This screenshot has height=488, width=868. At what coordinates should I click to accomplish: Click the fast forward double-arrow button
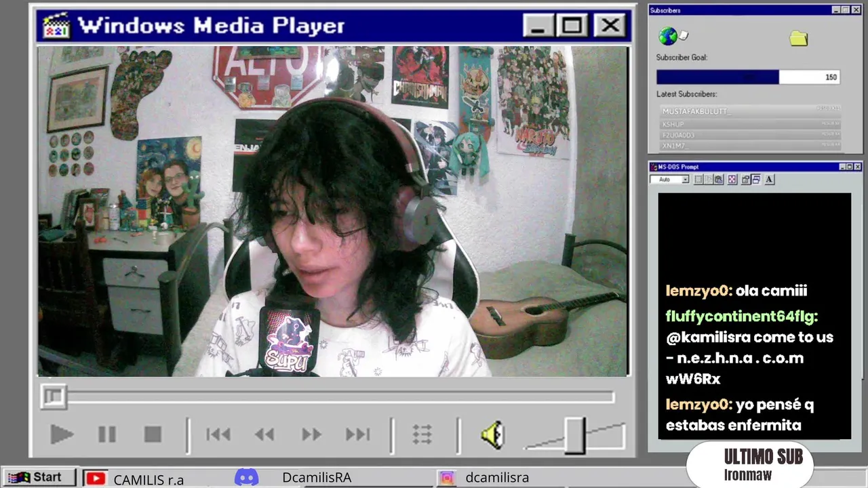pos(311,434)
